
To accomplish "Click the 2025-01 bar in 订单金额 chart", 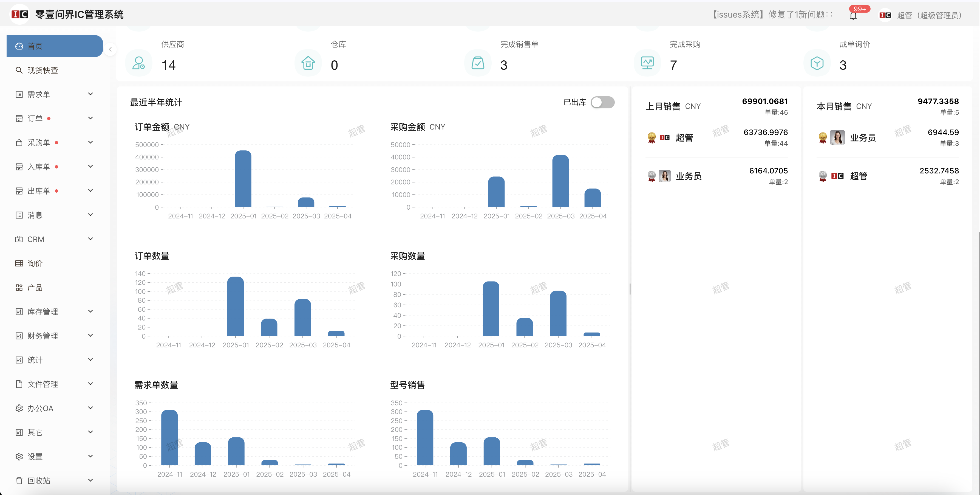I will tap(243, 179).
